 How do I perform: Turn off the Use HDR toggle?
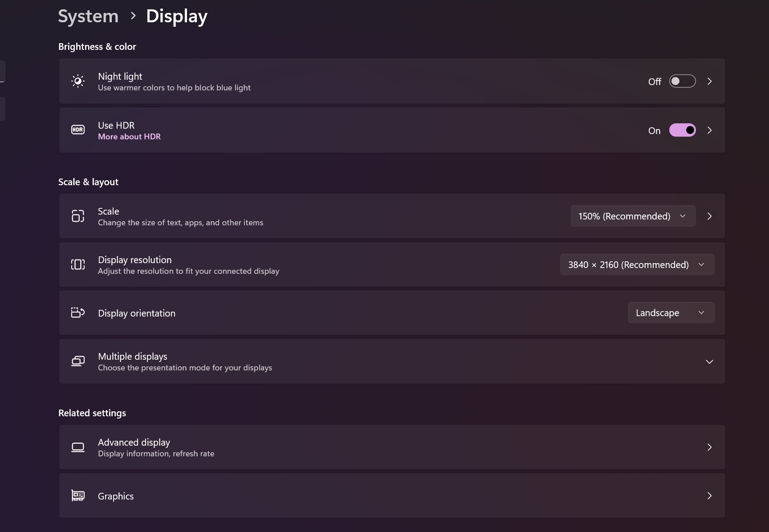[x=682, y=130]
